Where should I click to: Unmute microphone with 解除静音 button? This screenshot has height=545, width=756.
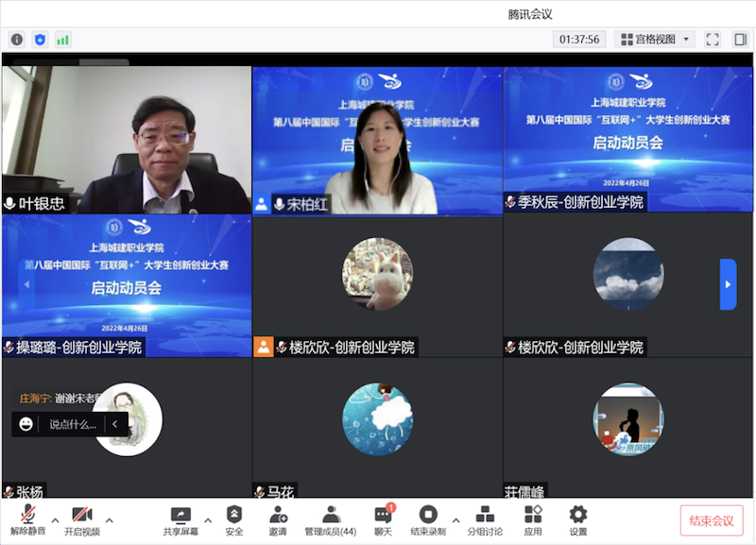point(27,520)
